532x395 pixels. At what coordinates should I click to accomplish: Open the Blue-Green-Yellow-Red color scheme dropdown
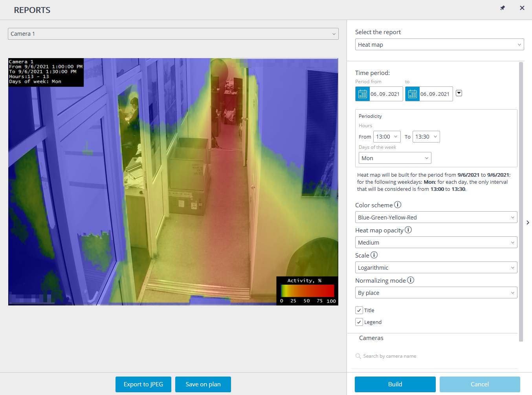point(436,217)
